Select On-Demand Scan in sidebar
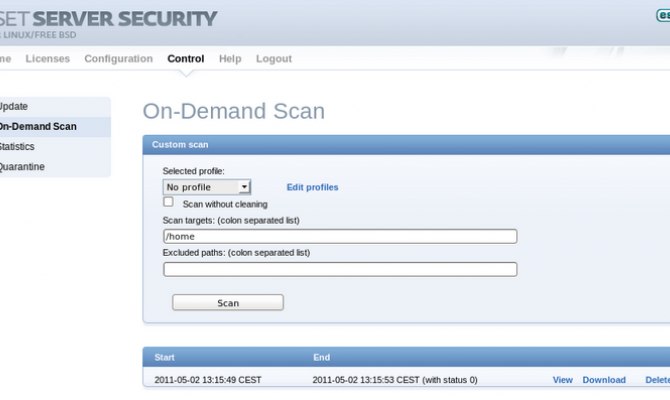 point(55,126)
